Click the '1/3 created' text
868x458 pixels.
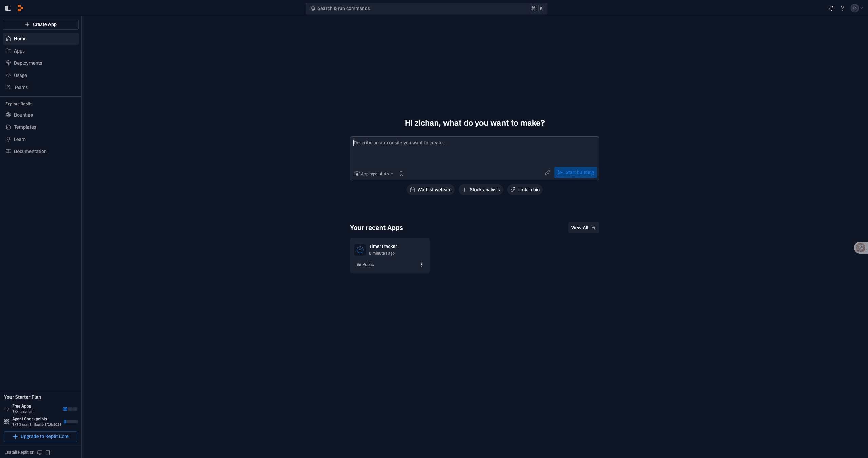(x=23, y=412)
